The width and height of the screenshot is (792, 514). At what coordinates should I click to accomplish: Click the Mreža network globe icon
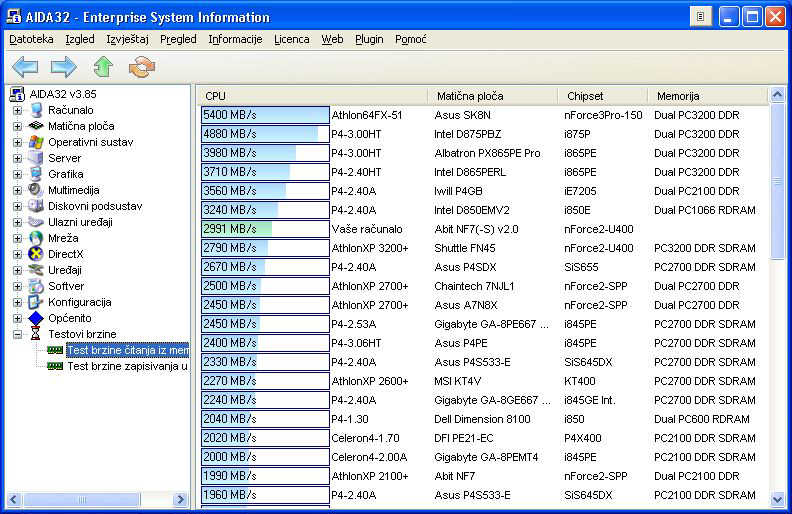[x=37, y=238]
